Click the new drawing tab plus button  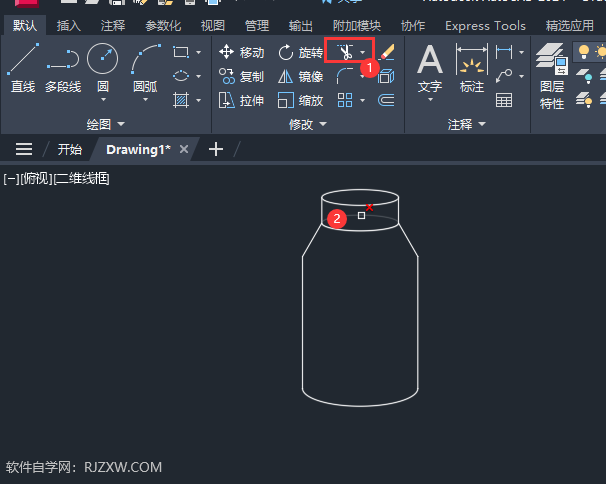coord(216,149)
